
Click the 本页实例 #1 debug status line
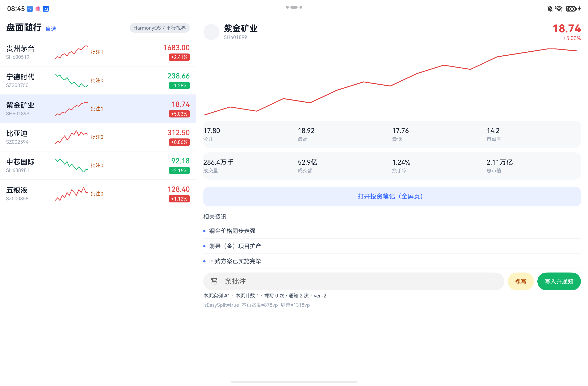(265, 296)
